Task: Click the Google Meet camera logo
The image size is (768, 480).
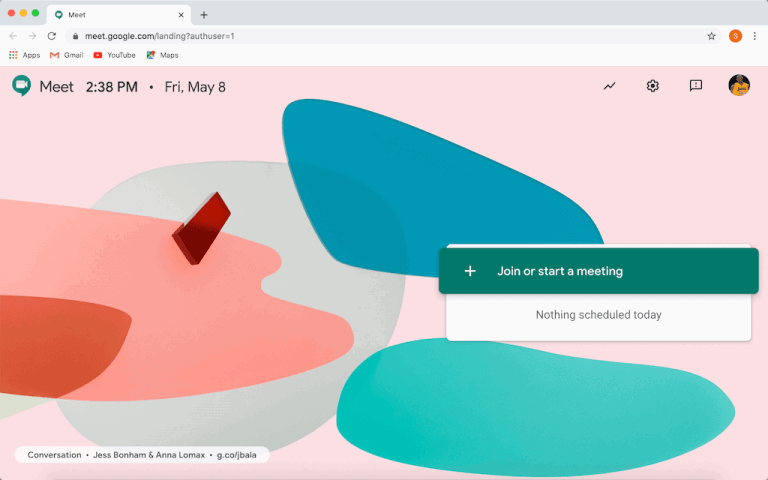Action: [22, 86]
